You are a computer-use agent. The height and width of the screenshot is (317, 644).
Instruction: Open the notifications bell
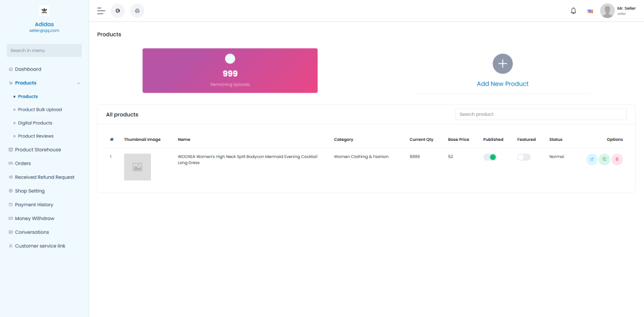574,11
